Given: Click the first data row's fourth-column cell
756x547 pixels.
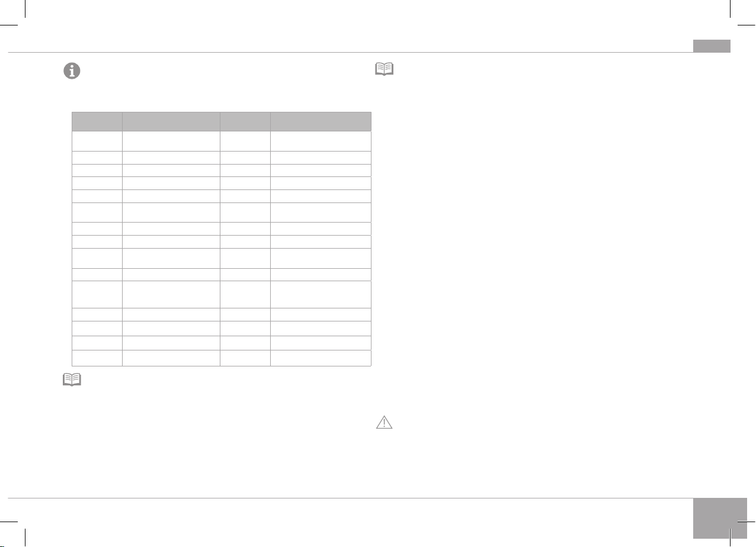Looking at the screenshot, I should pos(321,141).
